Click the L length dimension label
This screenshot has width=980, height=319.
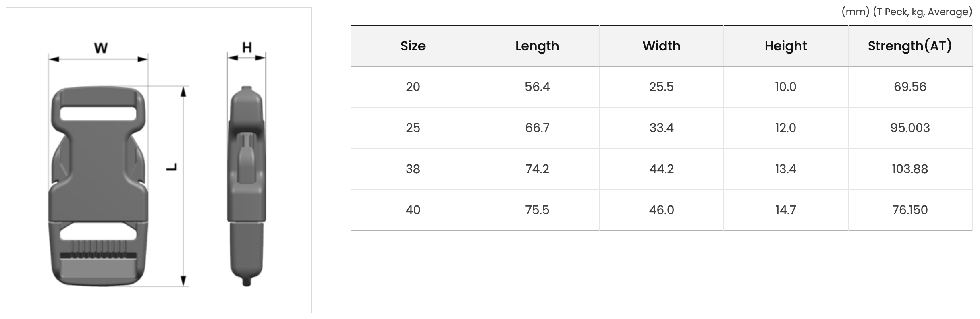[x=172, y=167]
